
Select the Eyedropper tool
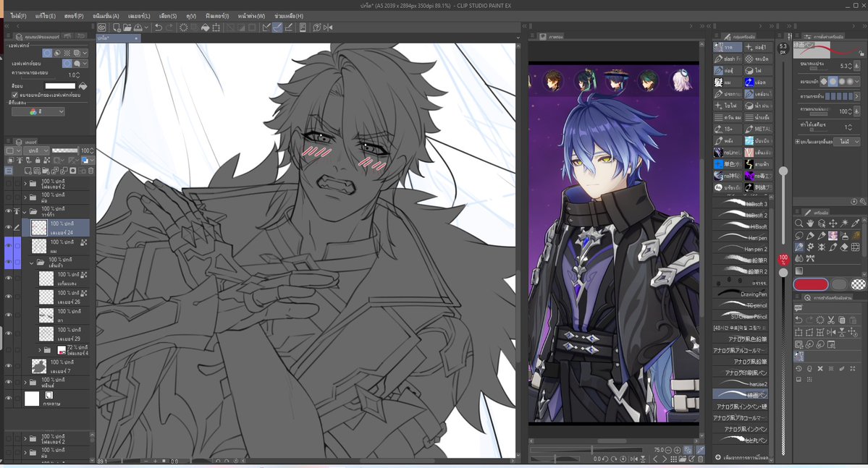point(856,223)
